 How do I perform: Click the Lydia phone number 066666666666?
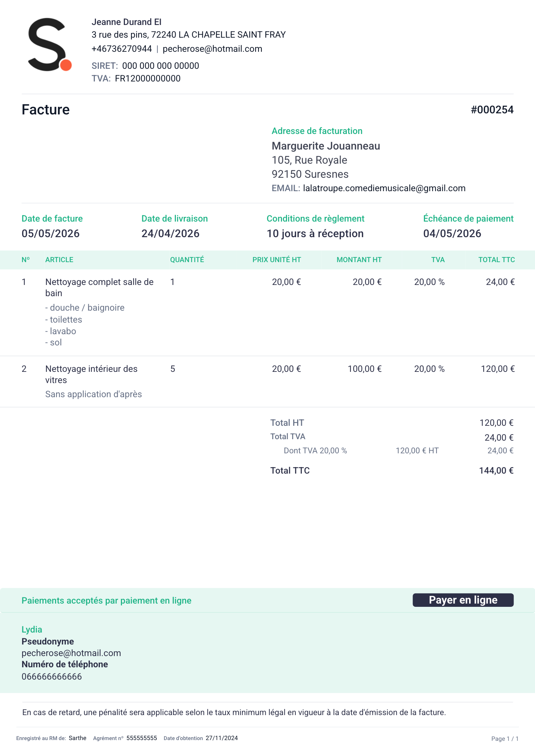point(52,677)
